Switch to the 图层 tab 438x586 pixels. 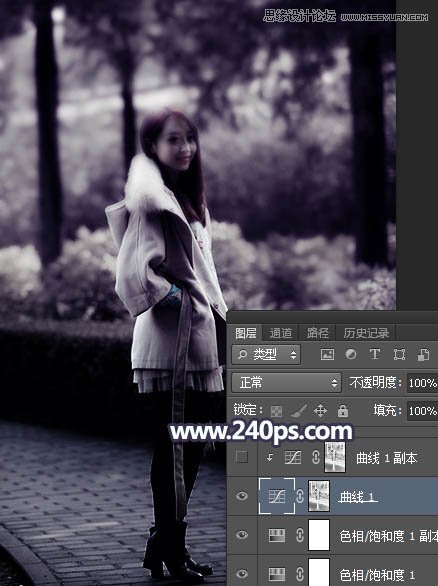pyautogui.click(x=246, y=333)
